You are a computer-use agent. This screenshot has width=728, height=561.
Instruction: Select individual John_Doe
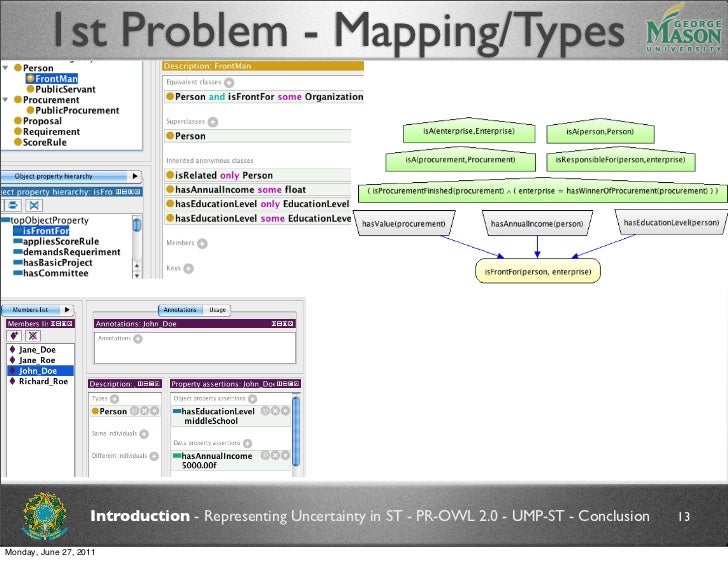38,371
